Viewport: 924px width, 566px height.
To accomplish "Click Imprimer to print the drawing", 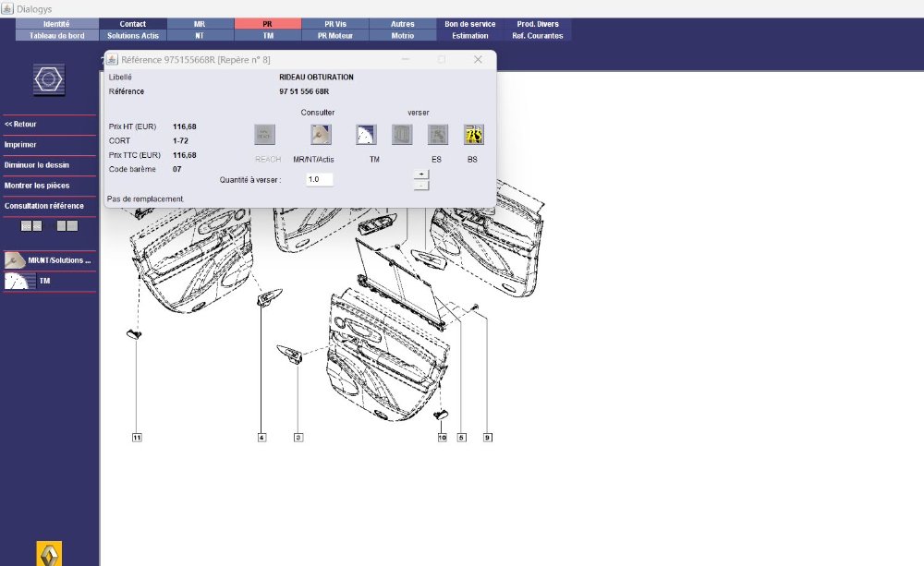I will tap(21, 144).
